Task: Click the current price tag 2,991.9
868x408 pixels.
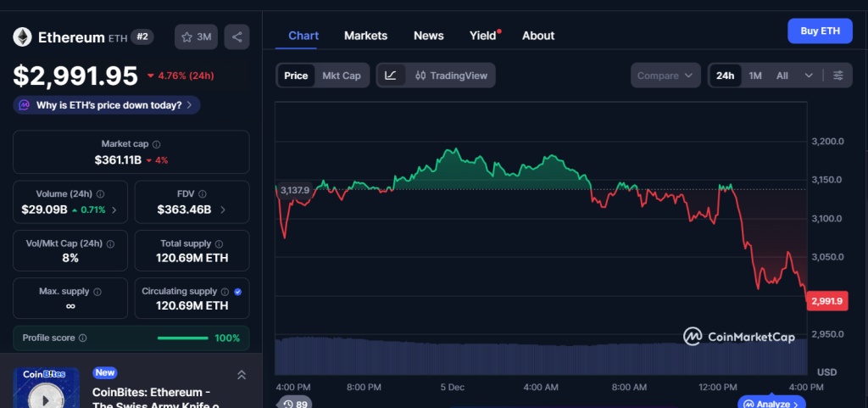Action: tap(827, 300)
